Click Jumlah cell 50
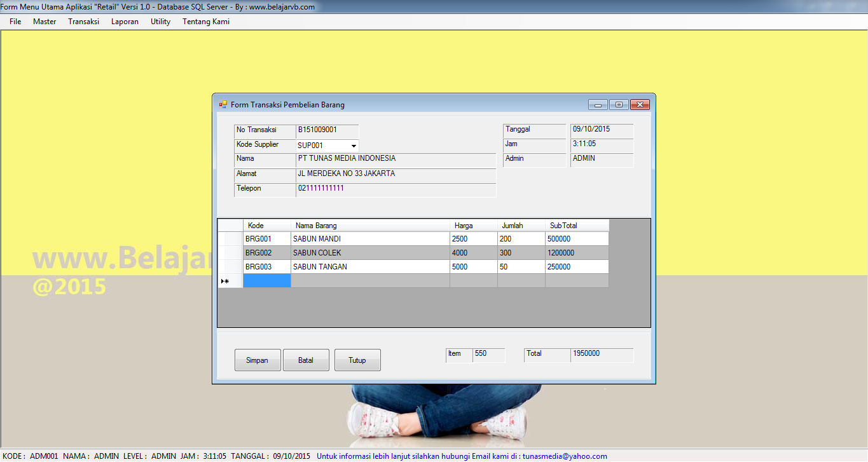 coord(521,267)
